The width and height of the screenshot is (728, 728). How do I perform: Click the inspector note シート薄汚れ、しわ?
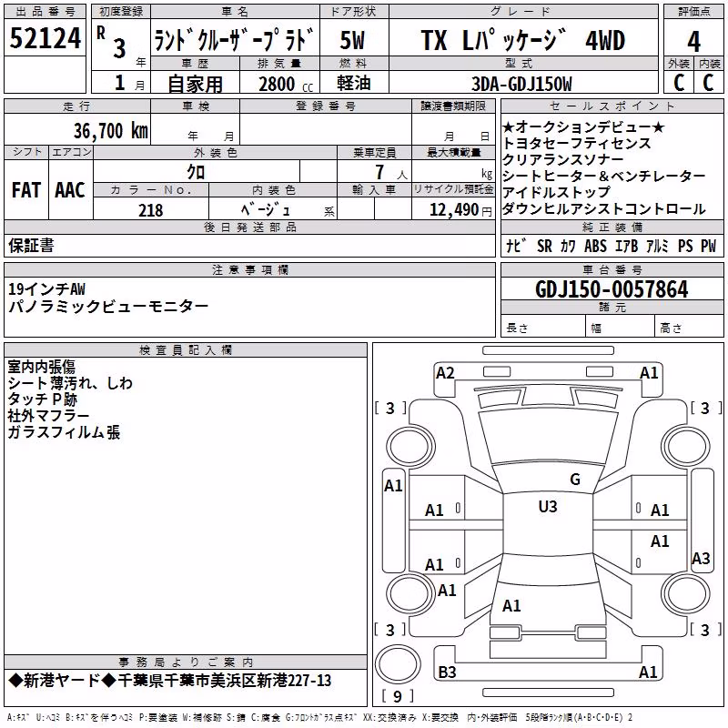70,383
